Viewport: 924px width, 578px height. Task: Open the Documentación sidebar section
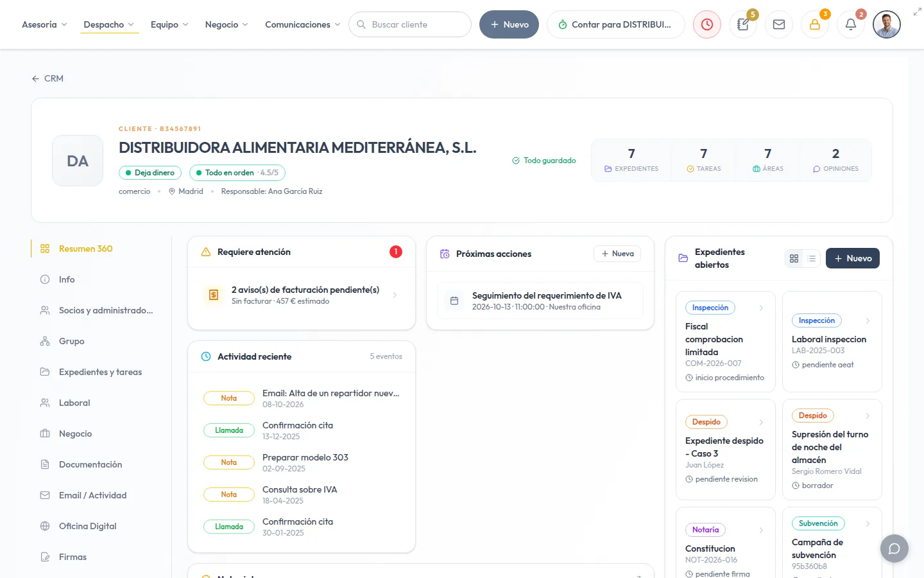tap(100, 464)
